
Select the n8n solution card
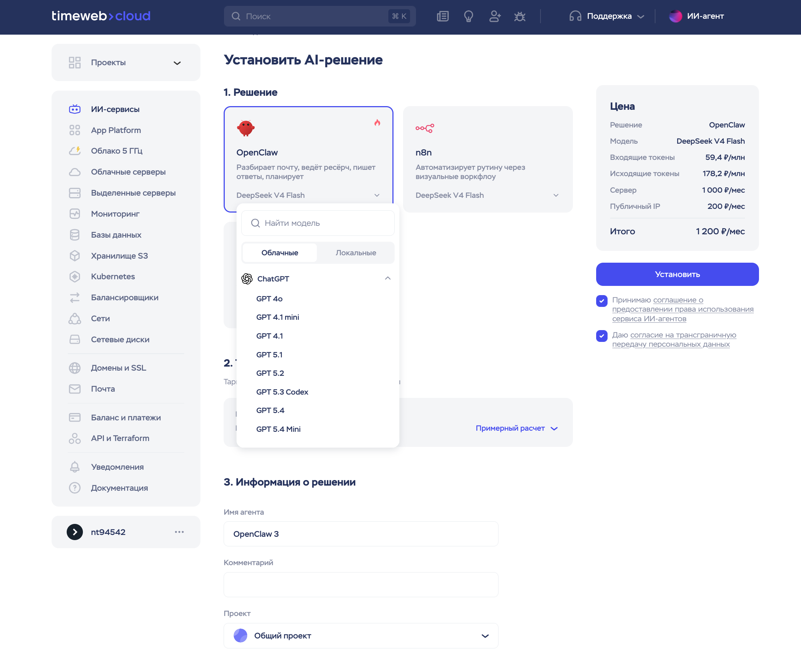click(x=488, y=160)
